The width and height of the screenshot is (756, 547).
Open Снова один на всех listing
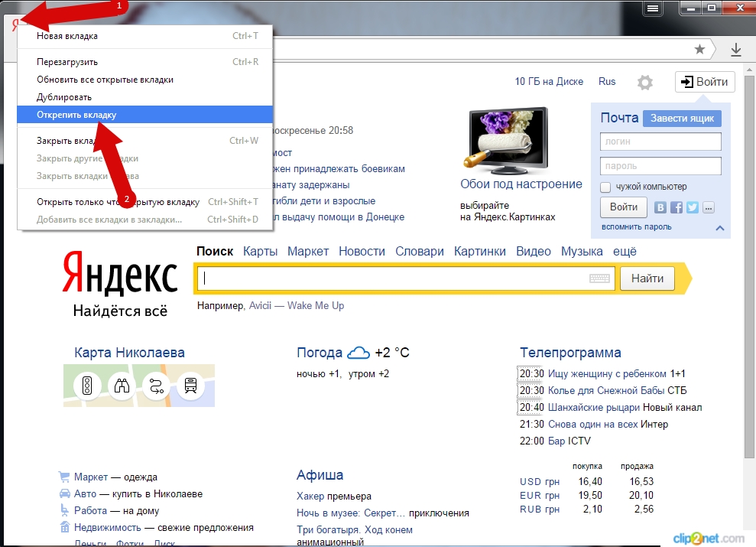tap(593, 424)
